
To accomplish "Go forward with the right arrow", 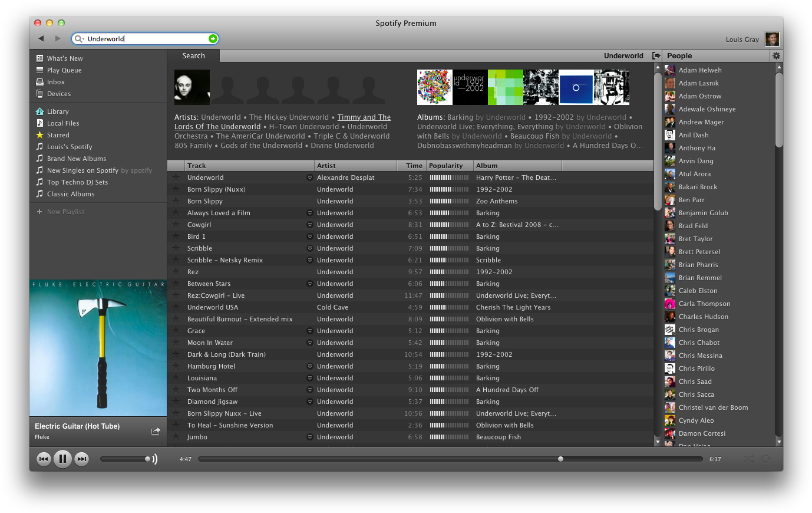I will (x=58, y=38).
